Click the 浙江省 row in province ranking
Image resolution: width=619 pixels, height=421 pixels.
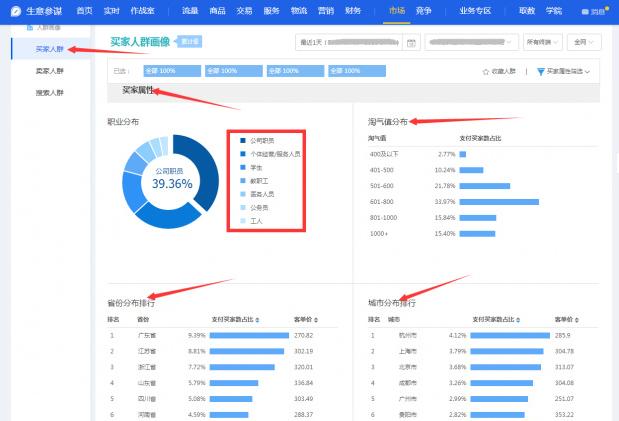[223, 367]
